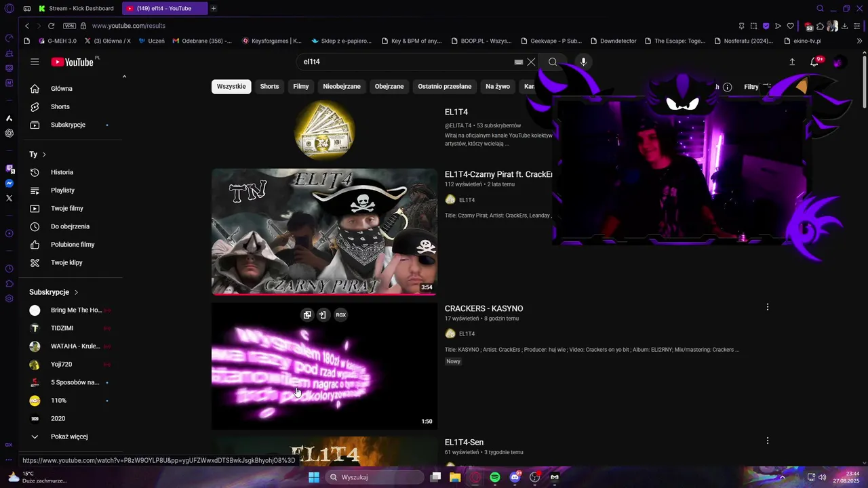Select the Ostatnio przesłane filter chip
The width and height of the screenshot is (868, 488).
[x=444, y=87]
